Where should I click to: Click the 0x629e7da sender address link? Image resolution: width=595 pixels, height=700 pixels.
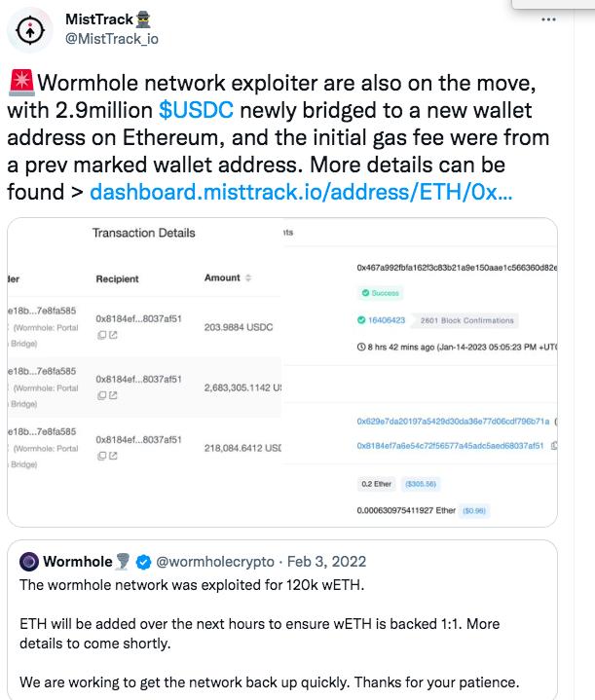point(454,422)
